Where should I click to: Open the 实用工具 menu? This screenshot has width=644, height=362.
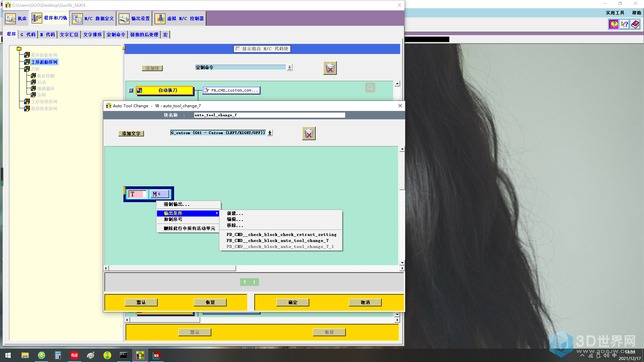point(615,13)
